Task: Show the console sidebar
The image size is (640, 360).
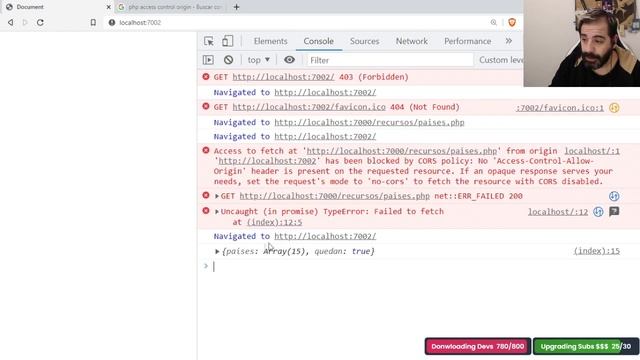Action: click(x=208, y=60)
